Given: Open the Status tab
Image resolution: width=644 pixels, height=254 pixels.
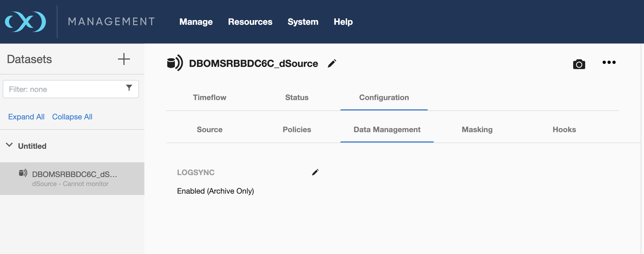Looking at the screenshot, I should point(296,97).
